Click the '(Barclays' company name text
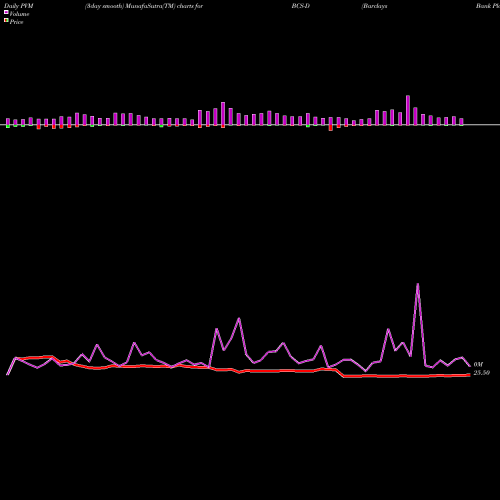The image size is (500, 500). pyautogui.click(x=374, y=6)
